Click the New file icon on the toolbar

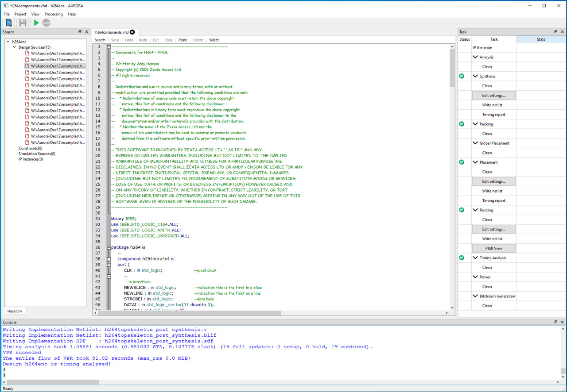8,23
